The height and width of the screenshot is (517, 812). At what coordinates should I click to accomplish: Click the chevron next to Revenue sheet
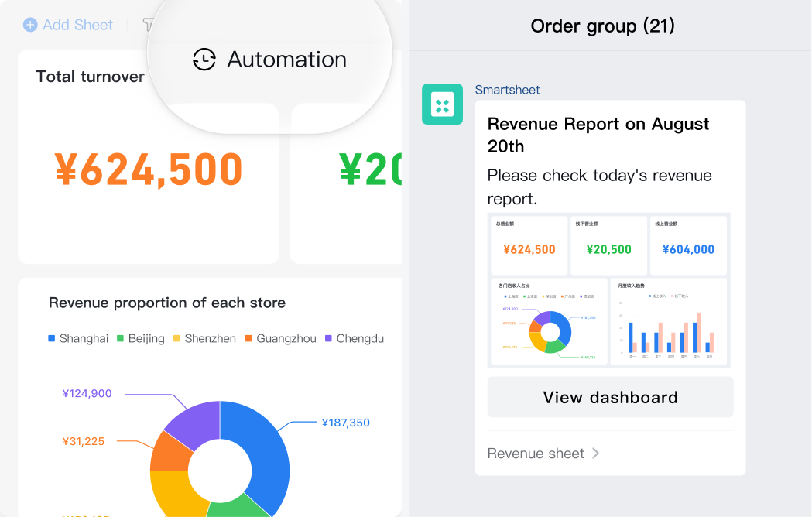[595, 454]
